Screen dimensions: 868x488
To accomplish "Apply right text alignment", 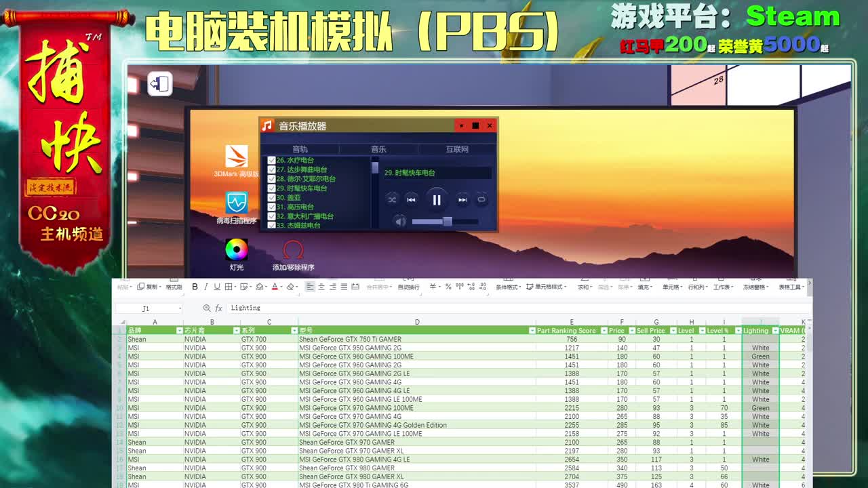I will 333,287.
